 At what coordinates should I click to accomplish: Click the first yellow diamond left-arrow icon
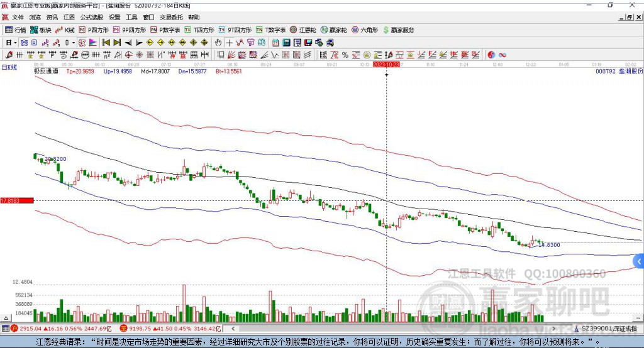[150, 43]
